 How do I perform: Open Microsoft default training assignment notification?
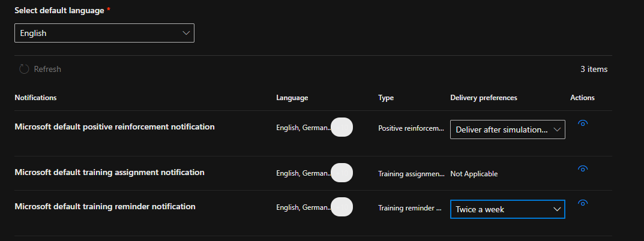point(109,172)
